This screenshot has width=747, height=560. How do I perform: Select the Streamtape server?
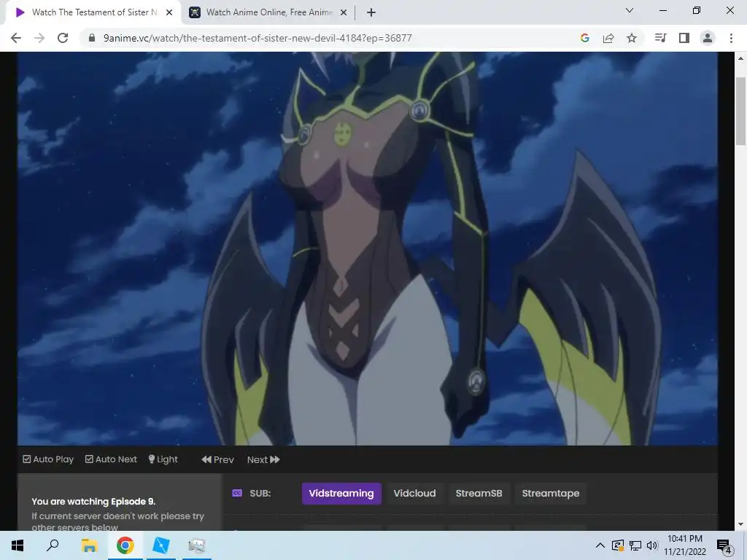[551, 494]
